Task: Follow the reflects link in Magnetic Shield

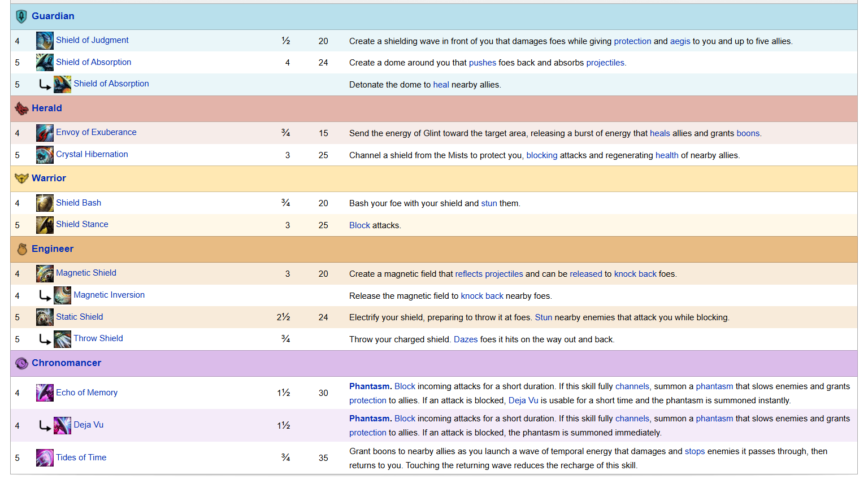Action: click(x=469, y=274)
